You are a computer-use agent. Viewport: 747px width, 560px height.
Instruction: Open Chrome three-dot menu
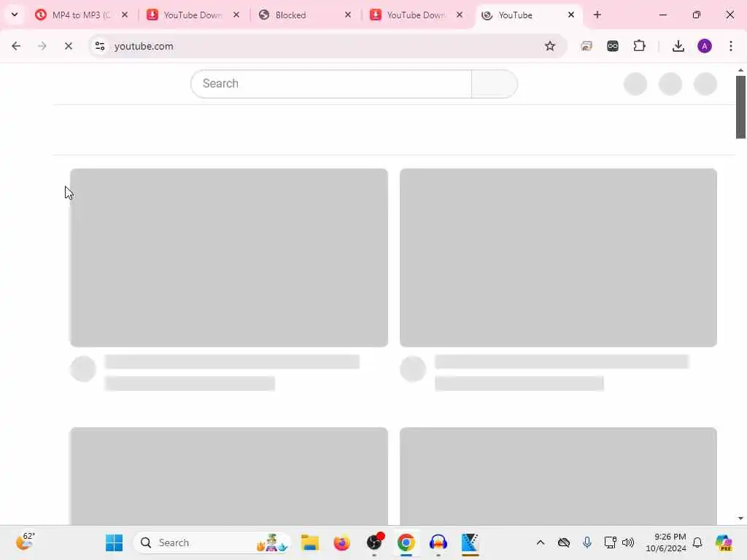(x=731, y=46)
